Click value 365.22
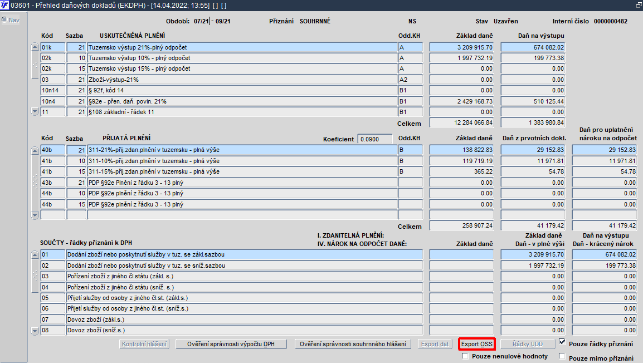Image resolution: width=643 pixels, height=364 pixels. click(x=461, y=171)
